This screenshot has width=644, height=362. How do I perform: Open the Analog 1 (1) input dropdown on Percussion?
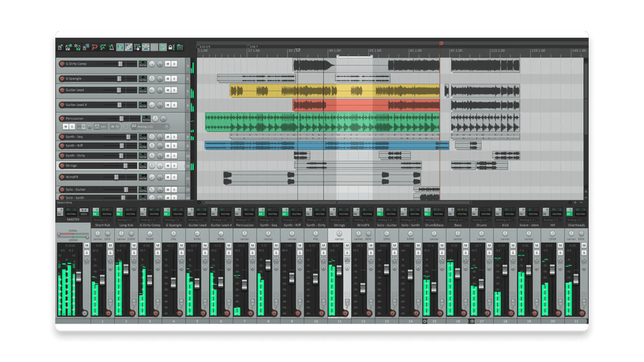point(145,126)
